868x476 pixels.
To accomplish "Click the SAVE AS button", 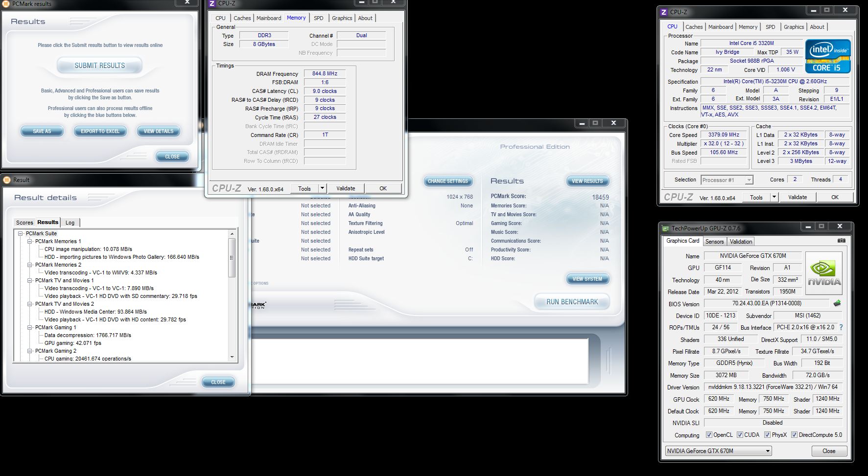I will [x=42, y=131].
